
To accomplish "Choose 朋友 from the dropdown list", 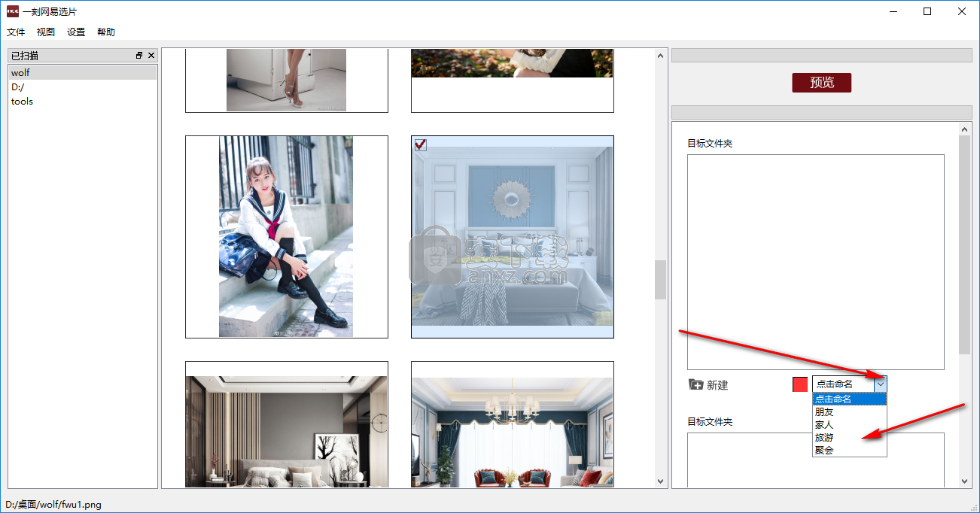I will point(850,412).
